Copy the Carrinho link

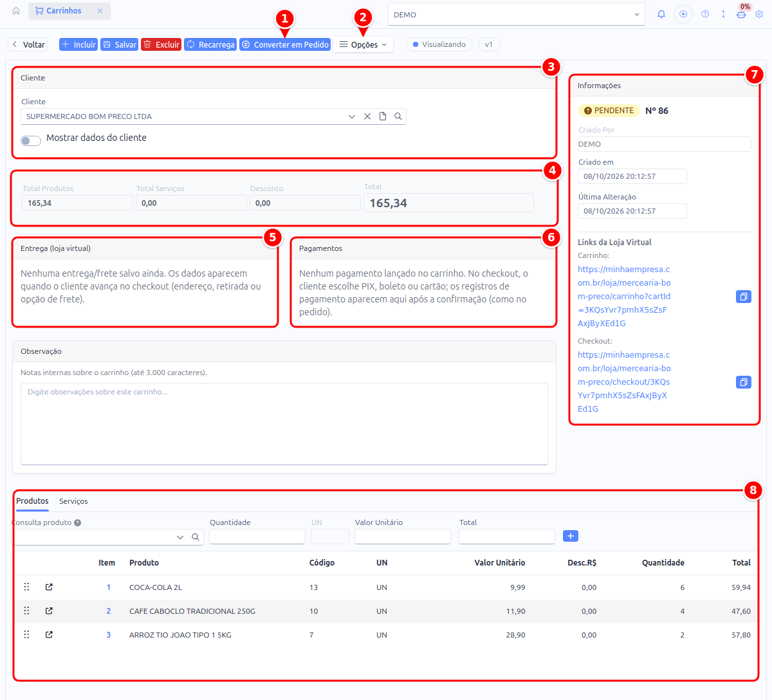(744, 297)
